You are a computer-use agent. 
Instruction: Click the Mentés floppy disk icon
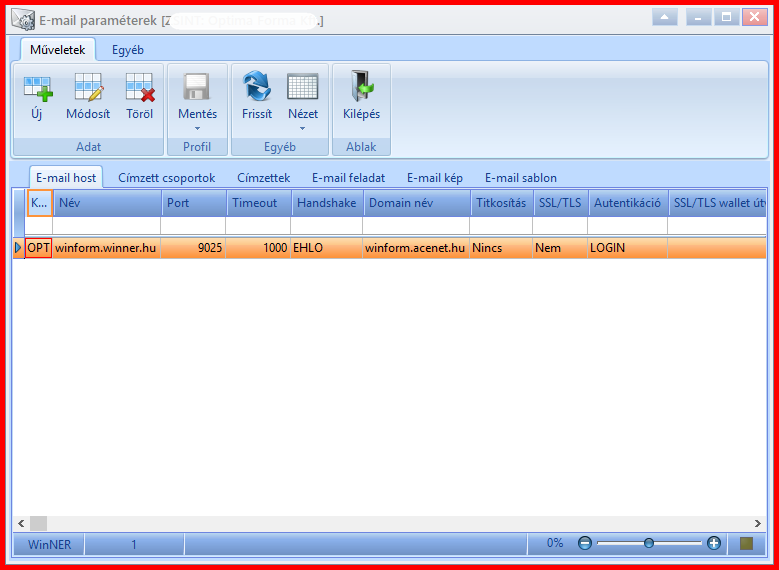click(197, 87)
